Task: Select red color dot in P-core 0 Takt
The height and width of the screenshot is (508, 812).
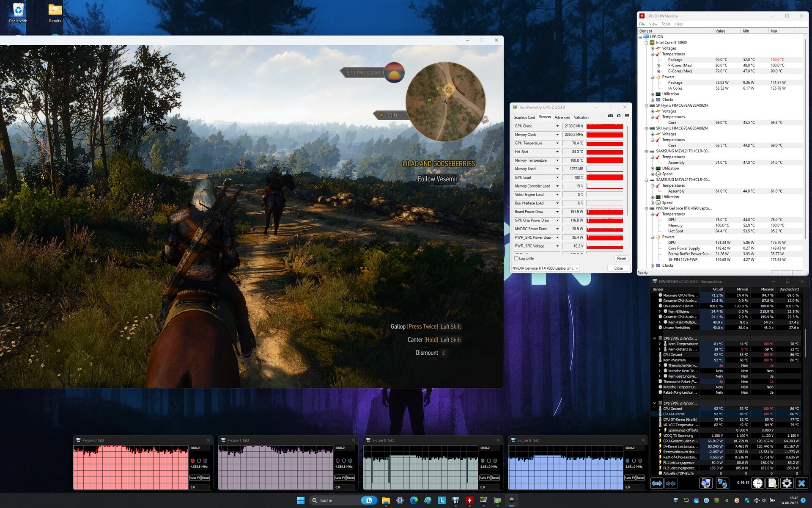Action: click(193, 461)
